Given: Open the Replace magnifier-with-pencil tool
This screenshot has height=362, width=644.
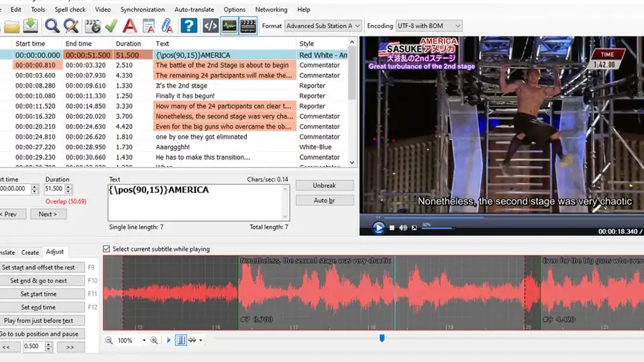Looking at the screenshot, I should click(x=71, y=26).
